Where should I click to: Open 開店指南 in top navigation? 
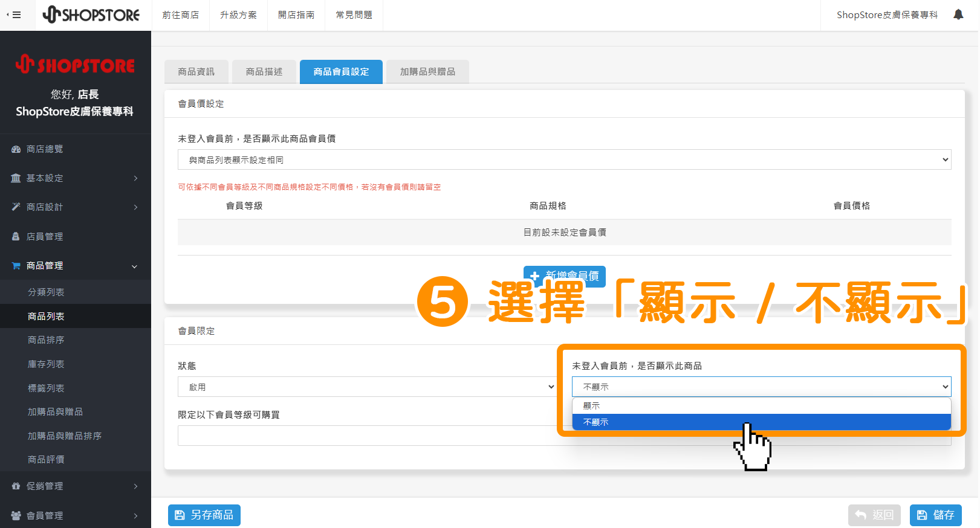click(296, 15)
